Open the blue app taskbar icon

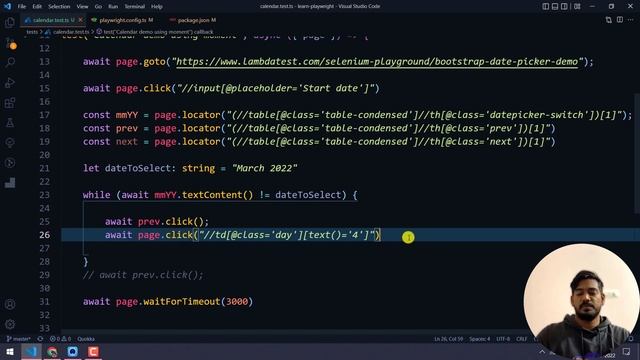point(73,351)
